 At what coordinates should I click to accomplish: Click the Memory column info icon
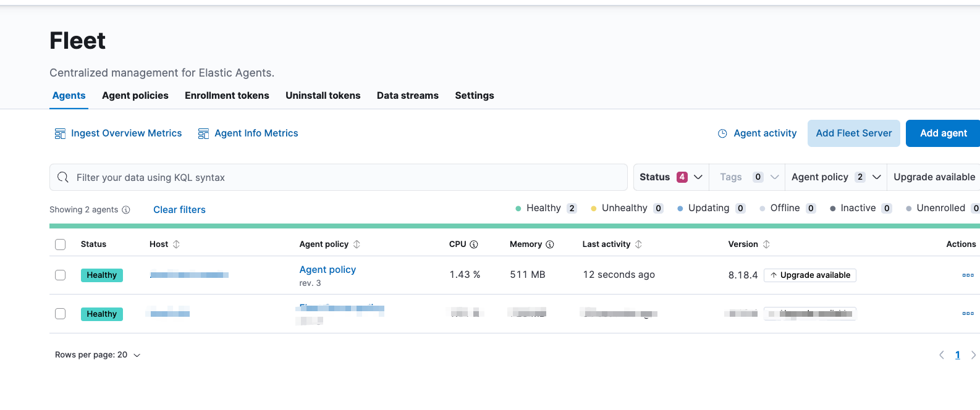[x=550, y=245]
